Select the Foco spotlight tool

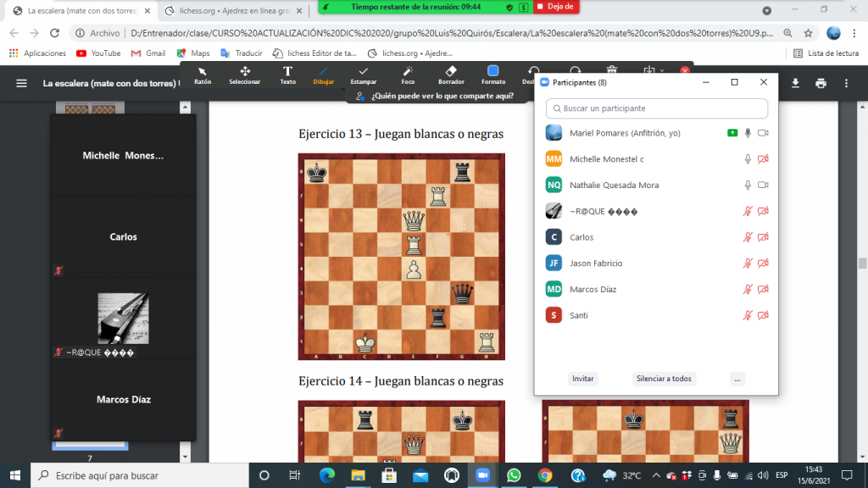tap(408, 75)
